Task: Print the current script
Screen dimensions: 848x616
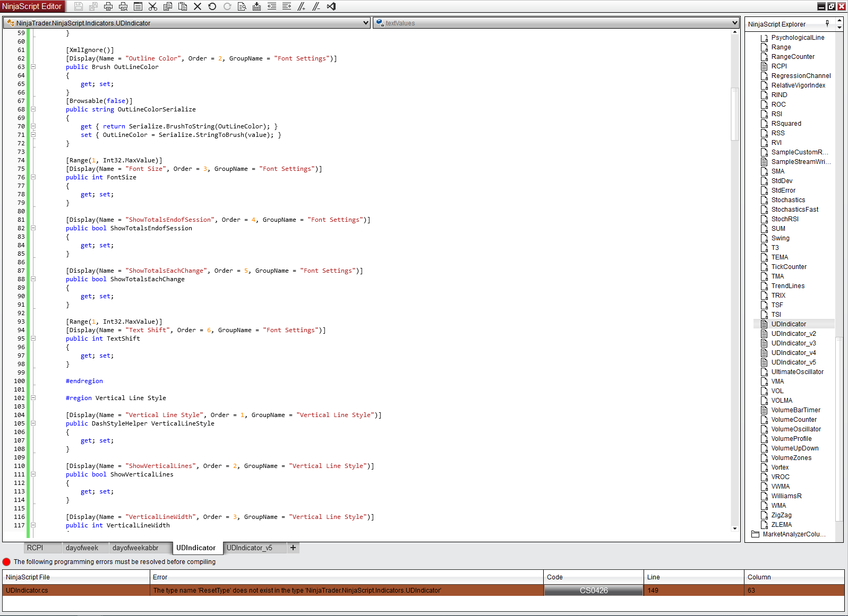Action: tap(108, 6)
